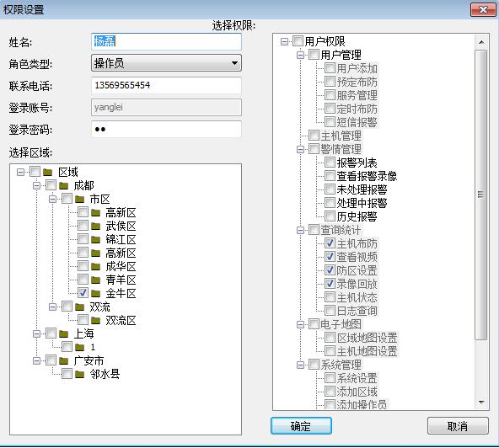The image size is (499, 448).
Task: Uncheck the 查看视频 permission checkbox
Action: point(330,256)
